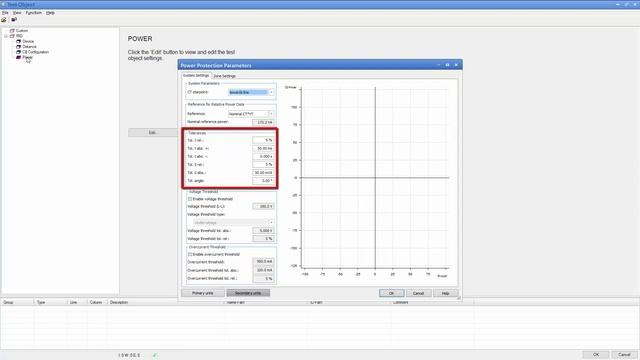
Task: Click the Overcurrent threshold value field
Action: point(263,261)
